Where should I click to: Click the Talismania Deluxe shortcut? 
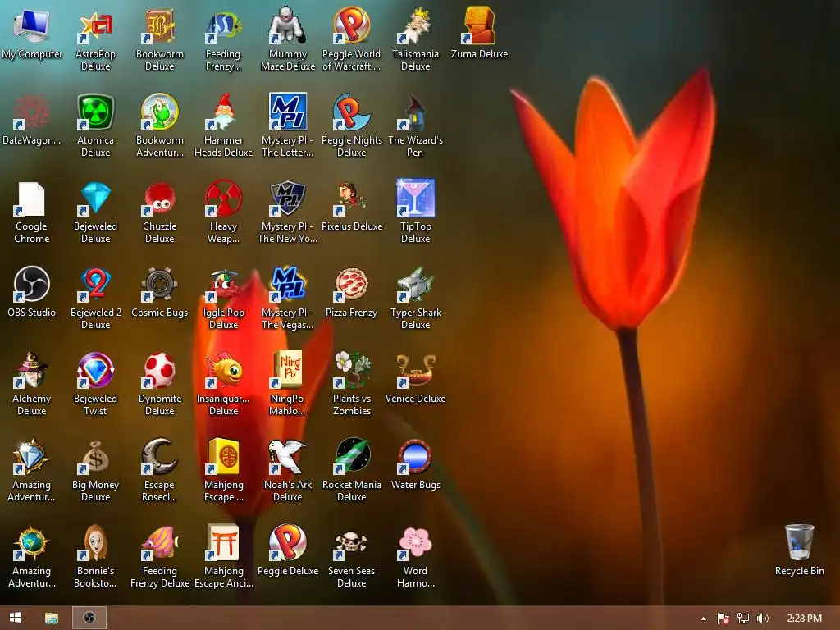pyautogui.click(x=416, y=27)
